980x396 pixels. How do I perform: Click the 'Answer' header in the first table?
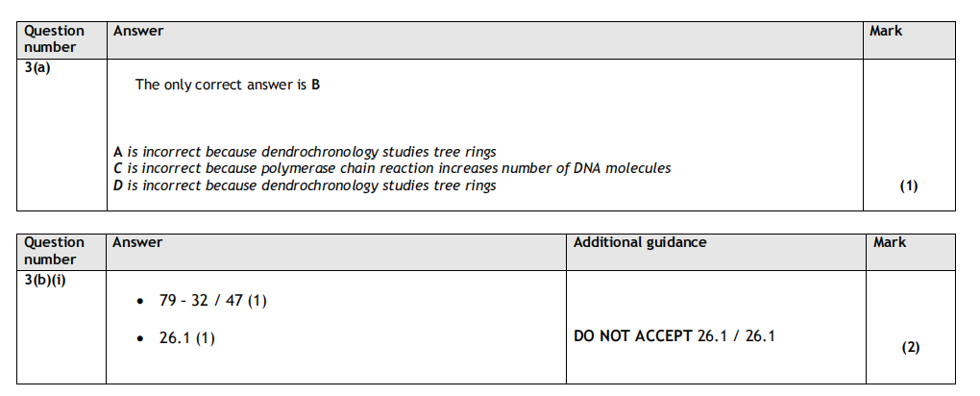point(138,31)
